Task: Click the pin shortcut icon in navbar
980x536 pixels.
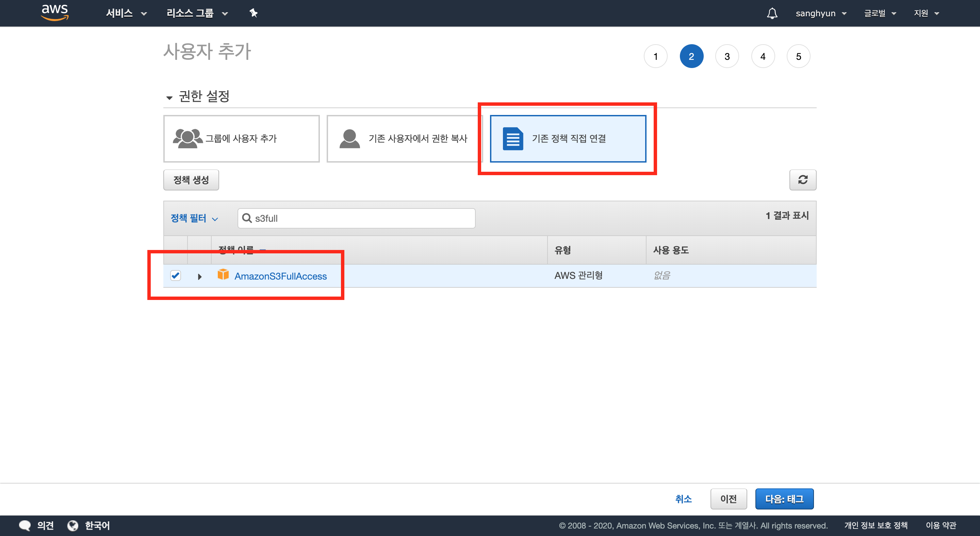Action: (x=254, y=13)
